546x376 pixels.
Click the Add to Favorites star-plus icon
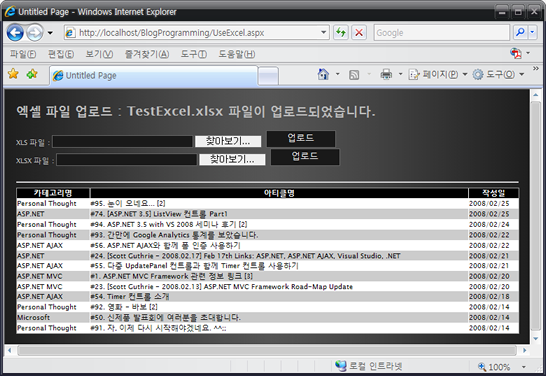point(32,74)
